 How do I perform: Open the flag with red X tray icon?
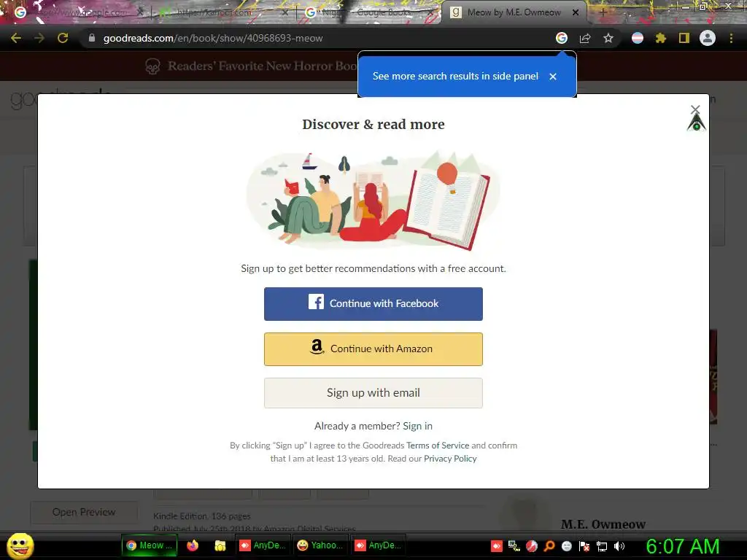pyautogui.click(x=584, y=546)
